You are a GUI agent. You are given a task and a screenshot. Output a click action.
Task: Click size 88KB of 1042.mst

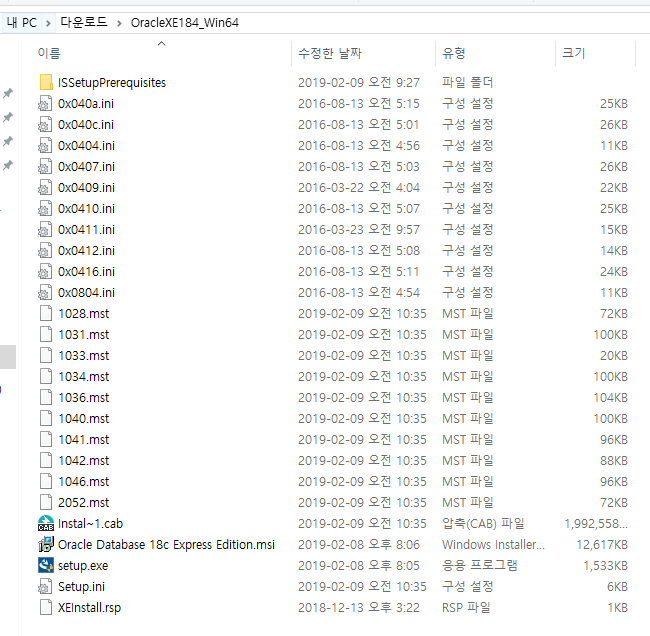pyautogui.click(x=614, y=461)
